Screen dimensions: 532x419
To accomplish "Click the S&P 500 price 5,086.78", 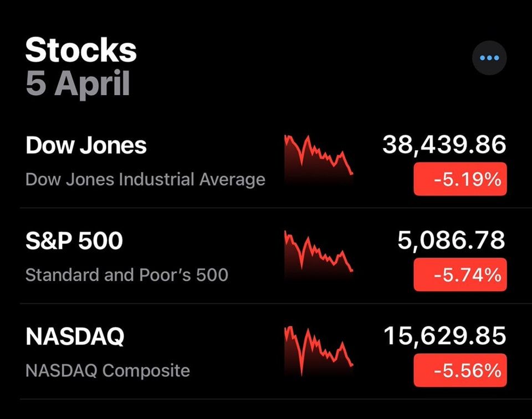I will (451, 241).
